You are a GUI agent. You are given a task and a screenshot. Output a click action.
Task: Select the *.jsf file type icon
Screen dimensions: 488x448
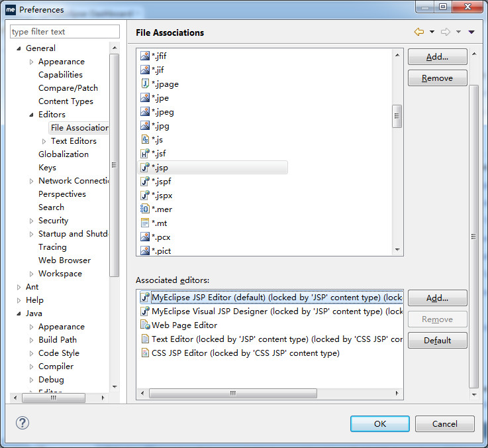click(x=145, y=154)
